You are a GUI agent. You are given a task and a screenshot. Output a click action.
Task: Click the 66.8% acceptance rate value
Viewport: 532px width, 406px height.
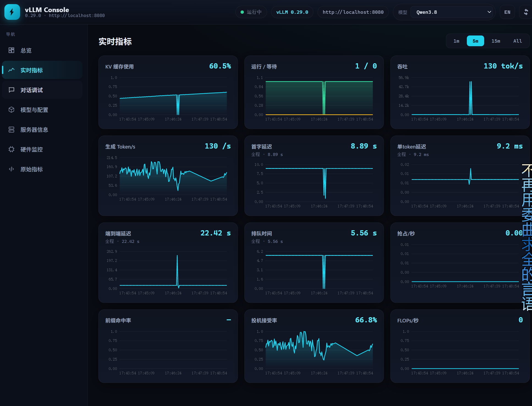coord(366,320)
